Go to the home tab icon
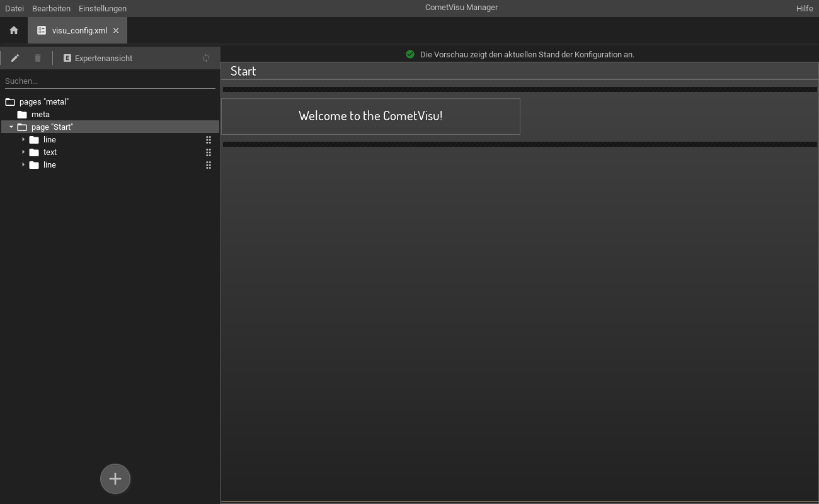Image resolution: width=819 pixels, height=504 pixels. (14, 30)
